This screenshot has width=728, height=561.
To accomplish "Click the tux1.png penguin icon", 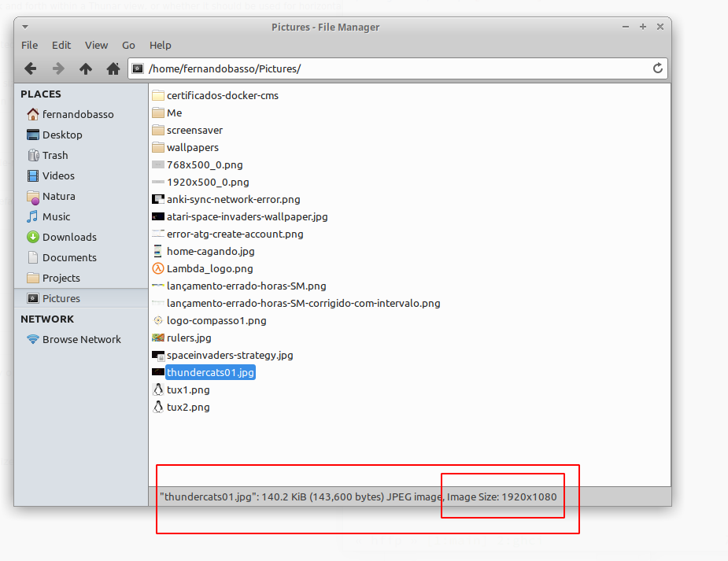I will pyautogui.click(x=158, y=389).
